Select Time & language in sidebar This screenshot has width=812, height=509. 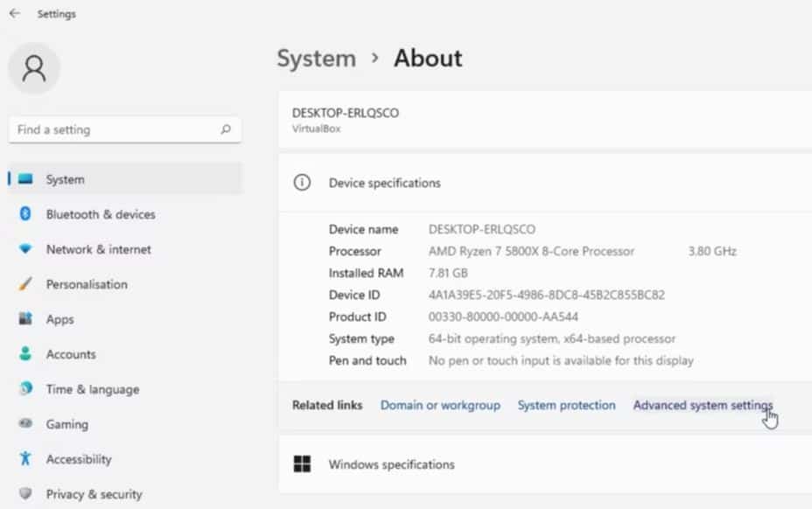[92, 389]
